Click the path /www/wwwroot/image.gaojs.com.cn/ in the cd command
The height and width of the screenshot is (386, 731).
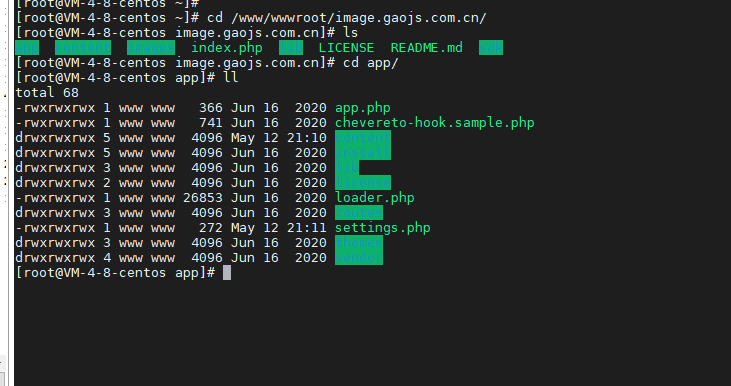point(359,18)
